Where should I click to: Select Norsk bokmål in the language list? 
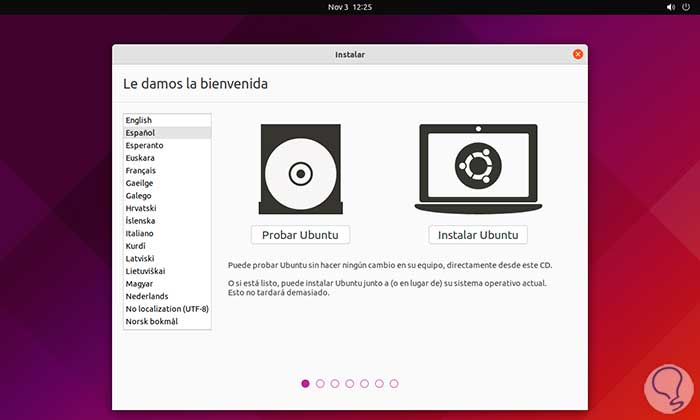(x=167, y=321)
